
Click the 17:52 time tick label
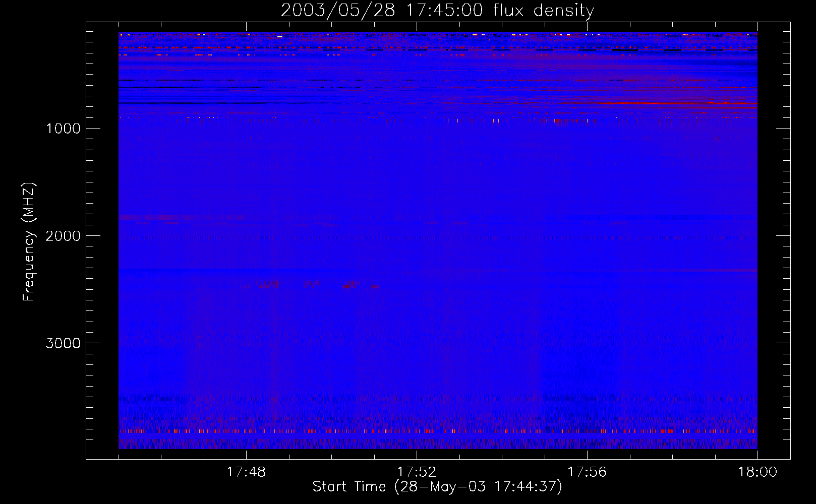pos(417,472)
